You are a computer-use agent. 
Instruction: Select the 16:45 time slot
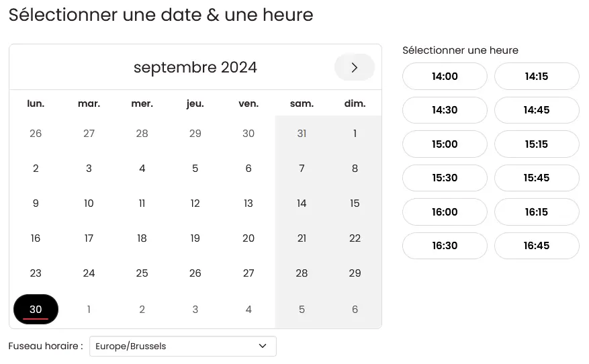(x=537, y=246)
